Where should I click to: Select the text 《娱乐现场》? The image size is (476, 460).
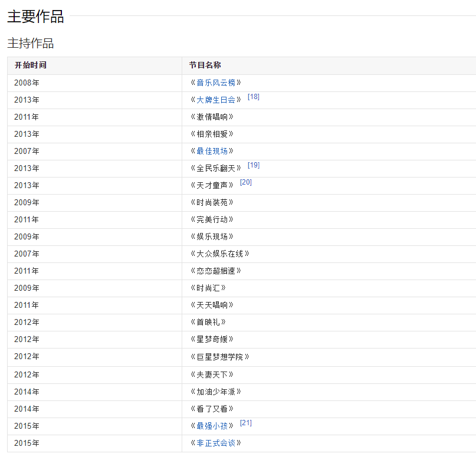(x=212, y=236)
